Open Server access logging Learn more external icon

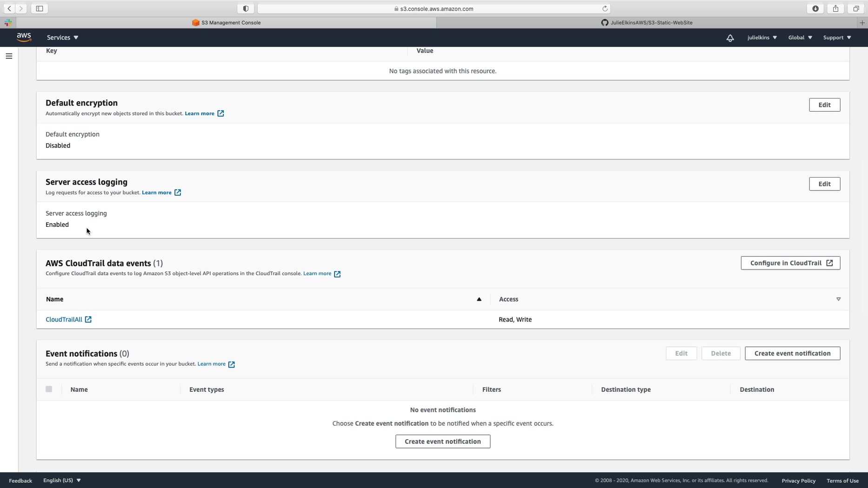tap(178, 192)
